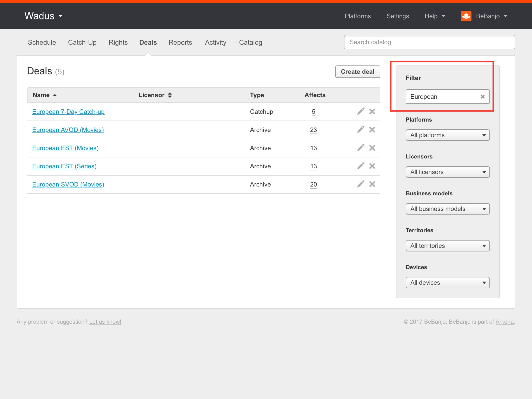Image resolution: width=532 pixels, height=399 pixels.
Task: Expand the Wadus account menu
Action: coord(44,16)
